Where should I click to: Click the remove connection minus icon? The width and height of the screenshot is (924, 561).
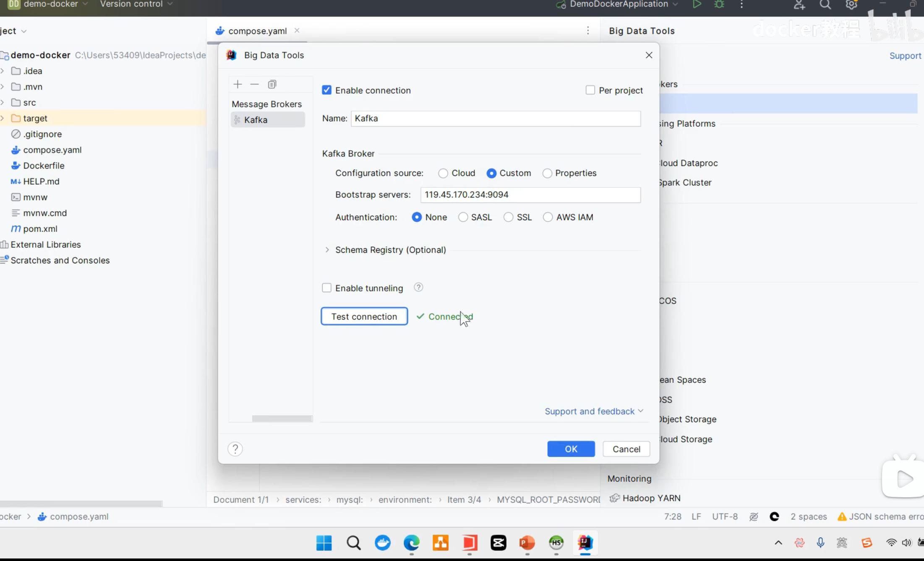point(255,84)
